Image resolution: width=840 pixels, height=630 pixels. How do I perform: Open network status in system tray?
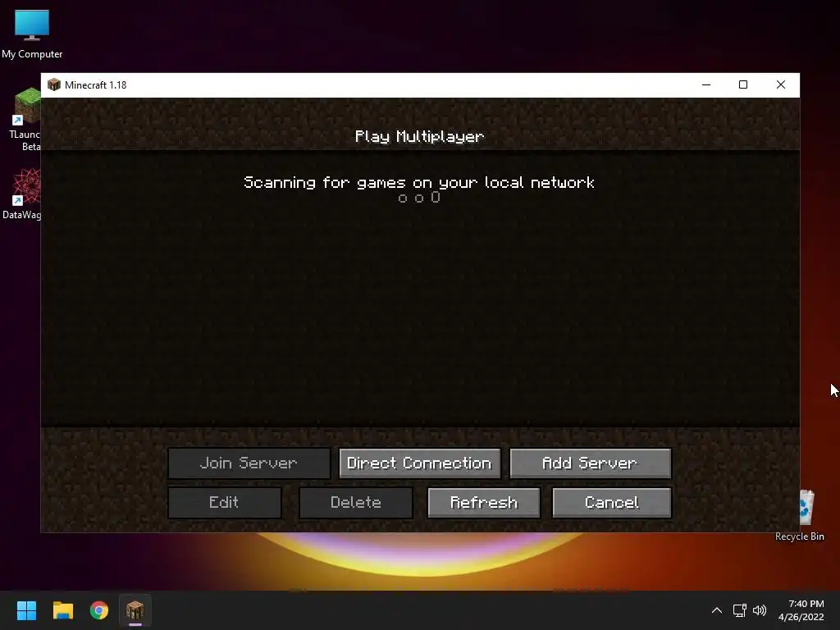pos(740,610)
